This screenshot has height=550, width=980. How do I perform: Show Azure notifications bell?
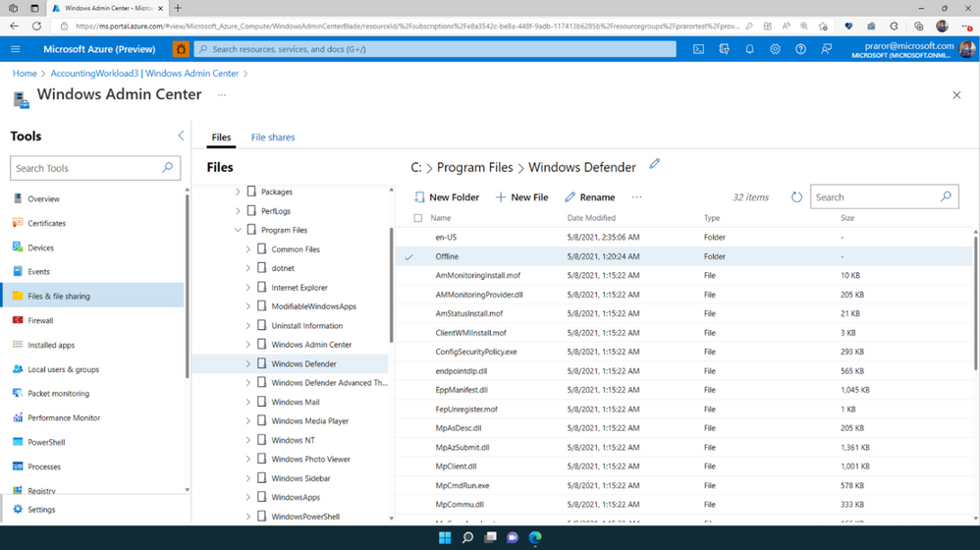(x=749, y=49)
